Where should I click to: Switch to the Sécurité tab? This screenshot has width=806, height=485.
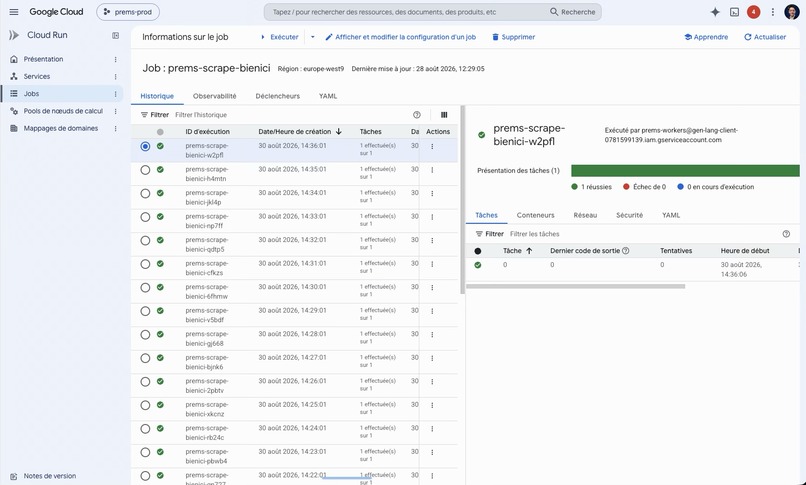629,215
